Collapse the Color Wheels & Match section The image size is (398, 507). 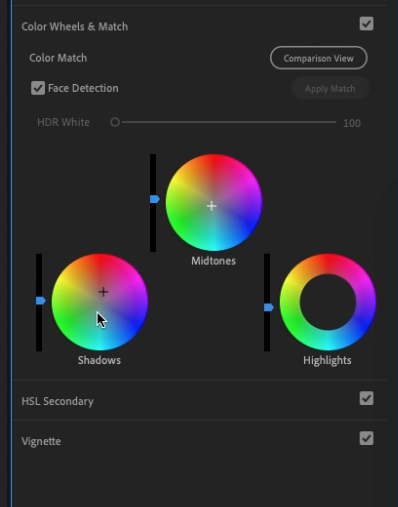(74, 26)
